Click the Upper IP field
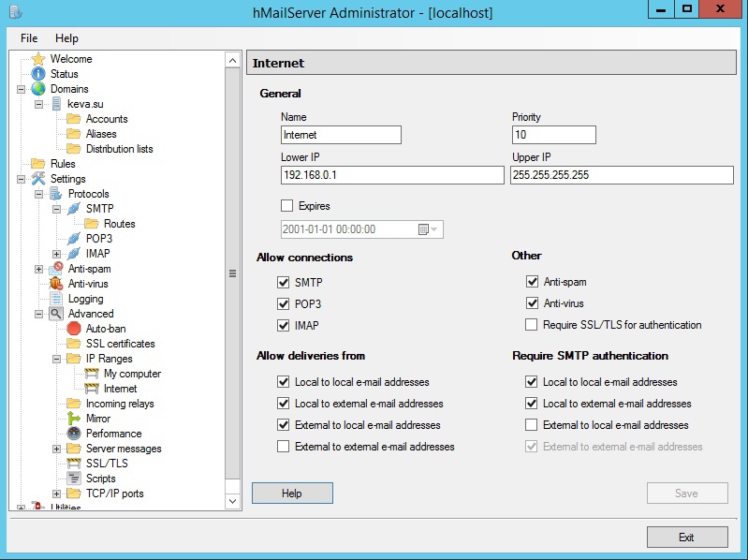The image size is (748, 560). (x=622, y=175)
